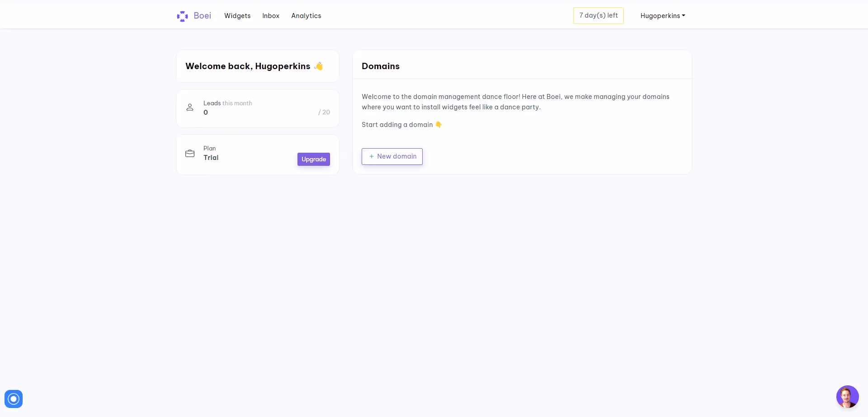Open the blue circular widget launcher icon

(x=14, y=399)
